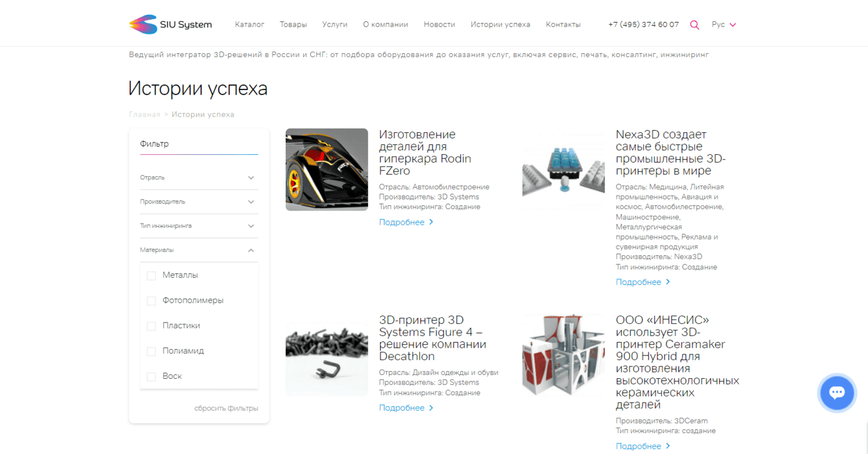Expand the Тип инжиниринга filter section
Image resolution: width=868 pixels, height=454 pixels.
[199, 225]
